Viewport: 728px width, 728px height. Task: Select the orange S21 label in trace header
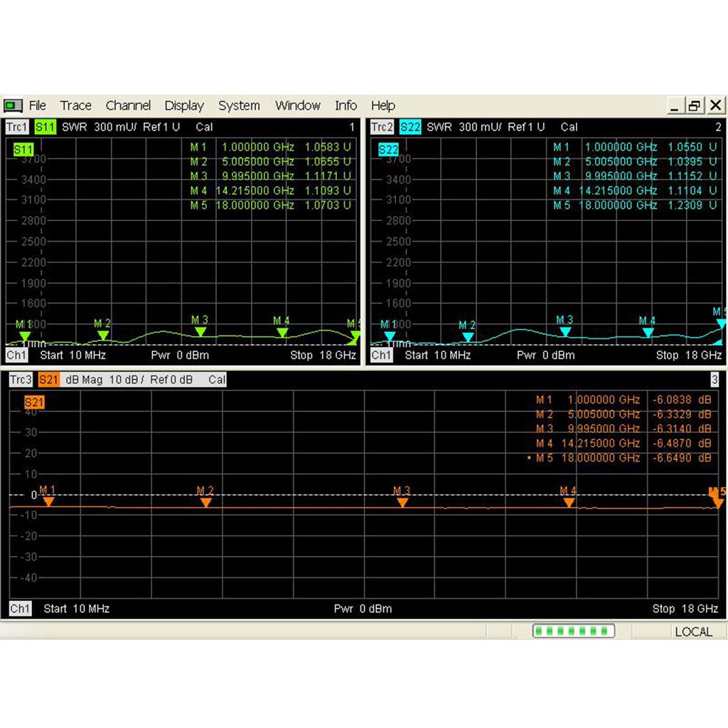(49, 380)
